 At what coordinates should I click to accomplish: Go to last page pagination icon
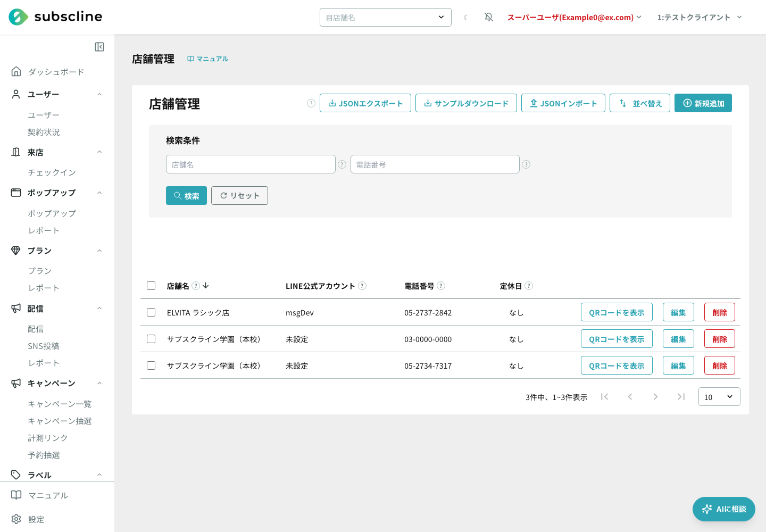click(681, 396)
